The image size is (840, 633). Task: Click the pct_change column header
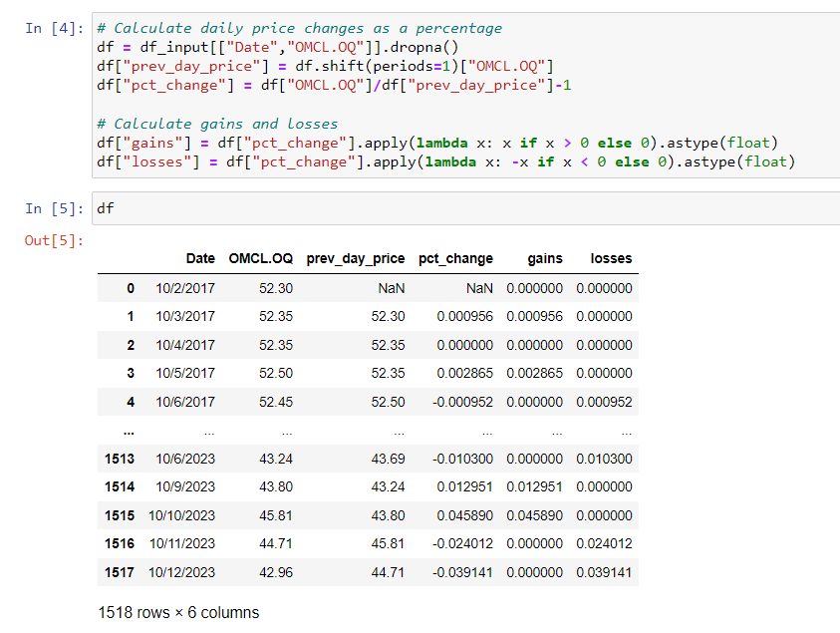click(455, 258)
